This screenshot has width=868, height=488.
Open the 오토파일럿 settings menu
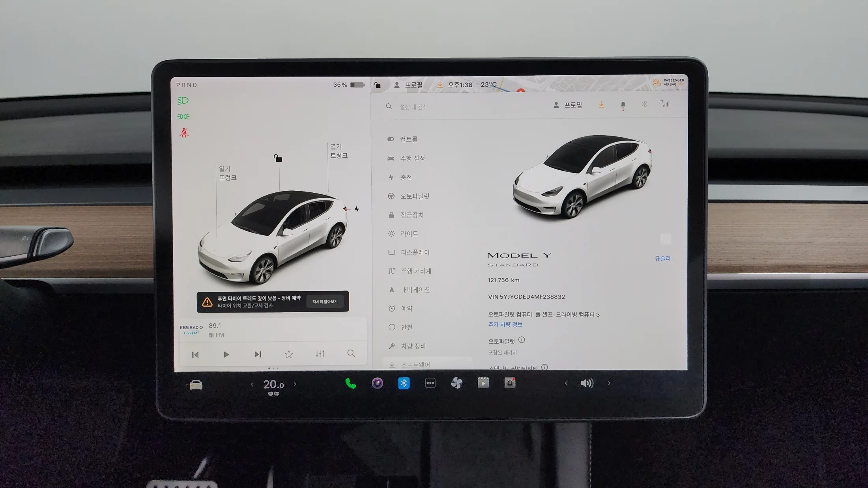coord(414,196)
